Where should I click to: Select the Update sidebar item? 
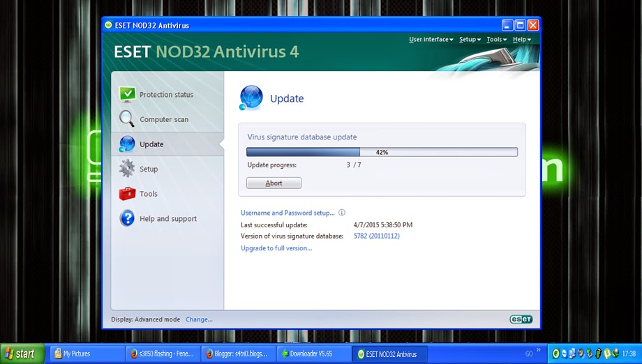point(167,144)
